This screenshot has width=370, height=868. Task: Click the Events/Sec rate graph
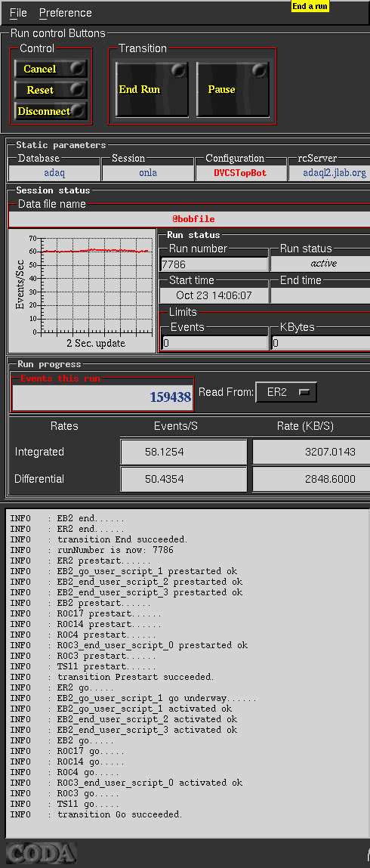coord(82,291)
